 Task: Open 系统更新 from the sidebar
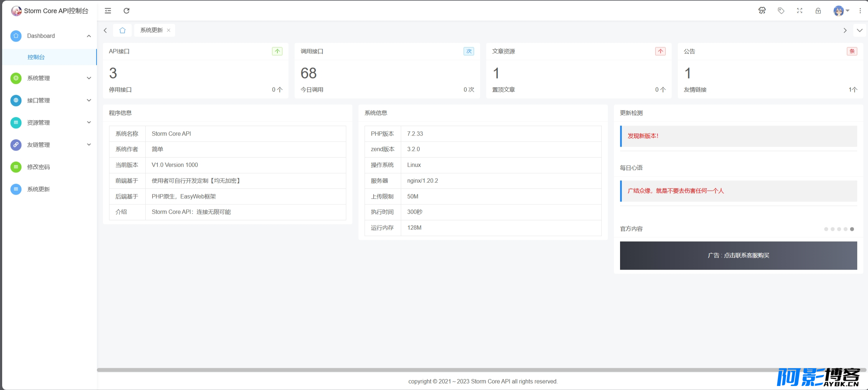(49, 189)
